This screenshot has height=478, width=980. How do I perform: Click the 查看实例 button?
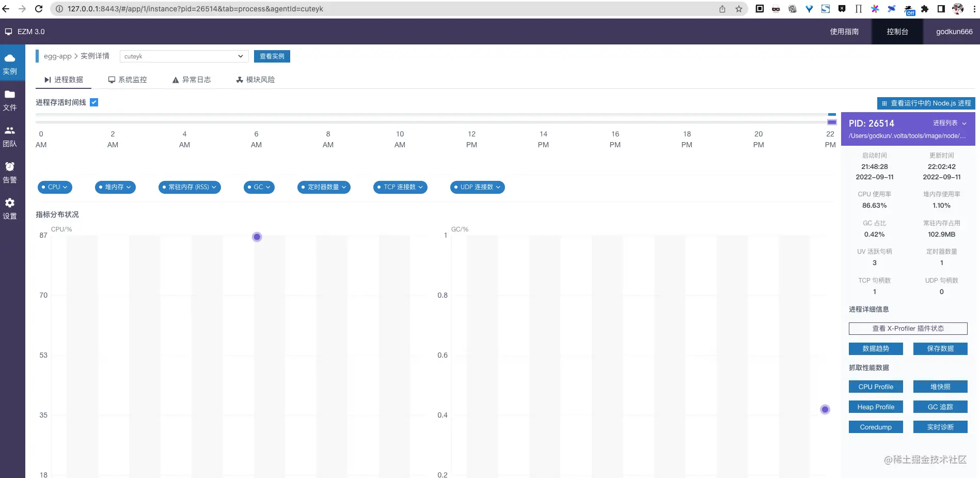(272, 56)
